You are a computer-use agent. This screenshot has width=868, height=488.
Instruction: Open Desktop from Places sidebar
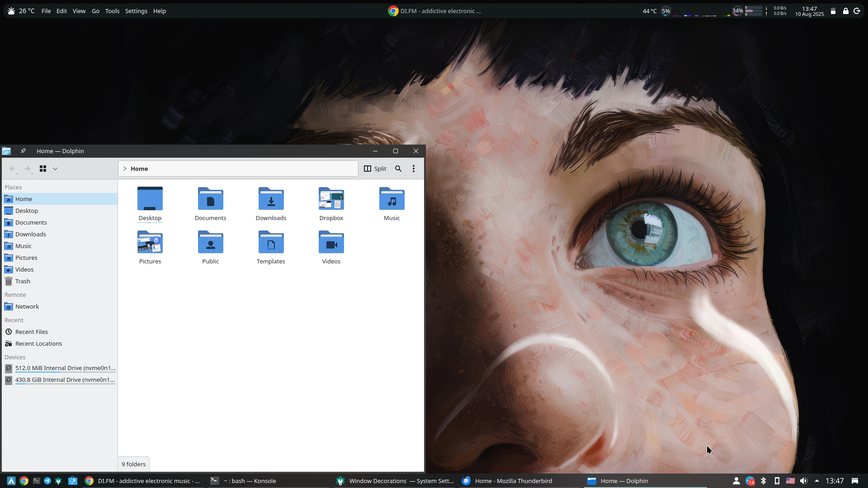point(60,211)
